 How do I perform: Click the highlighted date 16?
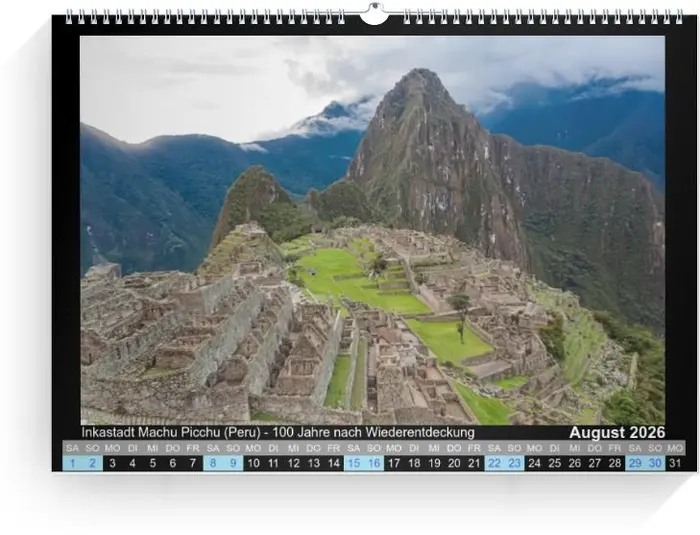[374, 463]
